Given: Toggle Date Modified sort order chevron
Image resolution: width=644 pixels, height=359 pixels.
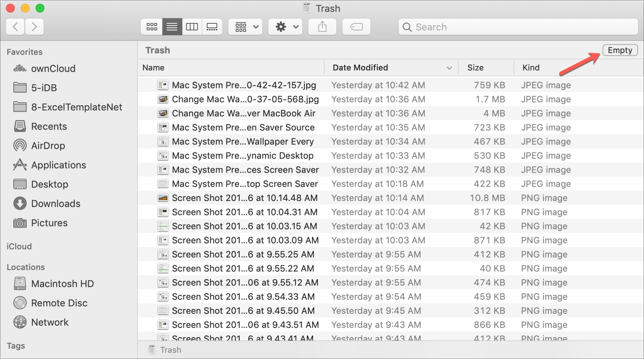Looking at the screenshot, I should point(449,68).
